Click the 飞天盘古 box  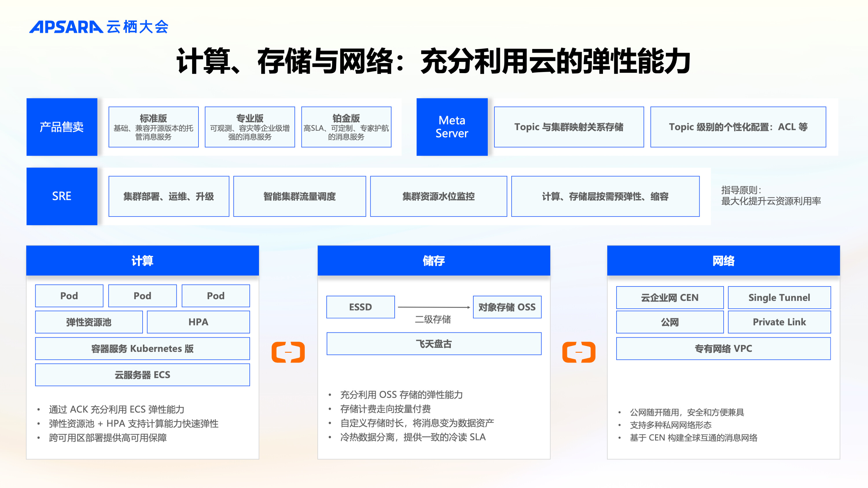coord(434,343)
